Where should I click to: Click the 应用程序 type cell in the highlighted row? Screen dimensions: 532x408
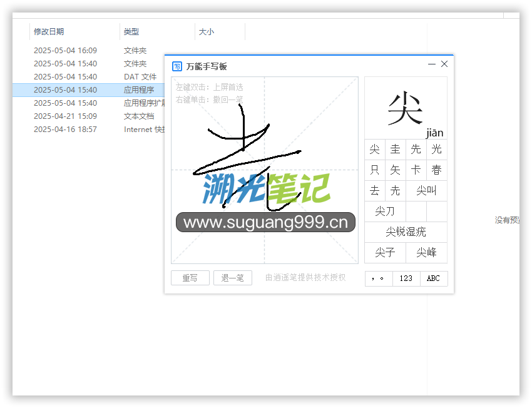[139, 90]
